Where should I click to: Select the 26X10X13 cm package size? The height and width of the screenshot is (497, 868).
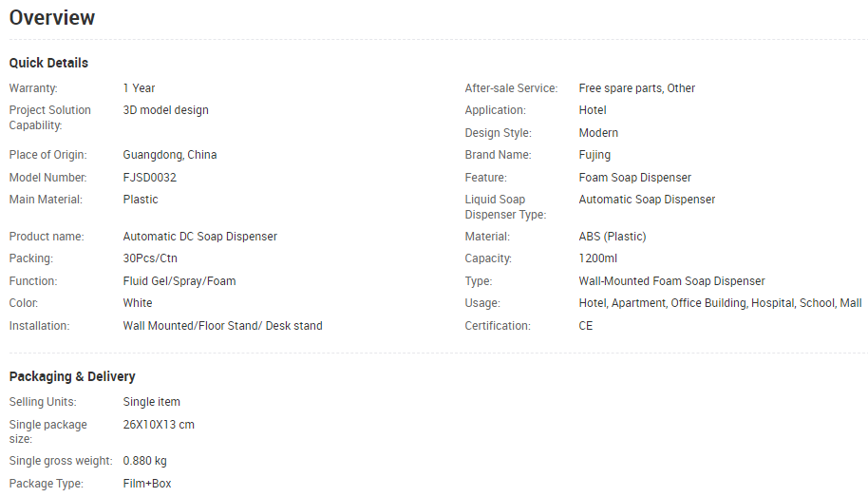tap(159, 425)
